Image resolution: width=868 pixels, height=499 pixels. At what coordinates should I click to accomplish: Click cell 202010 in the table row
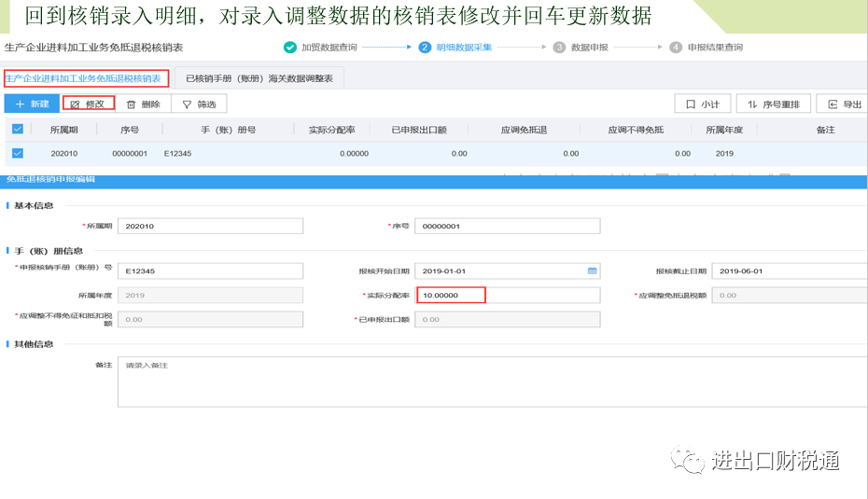(63, 153)
